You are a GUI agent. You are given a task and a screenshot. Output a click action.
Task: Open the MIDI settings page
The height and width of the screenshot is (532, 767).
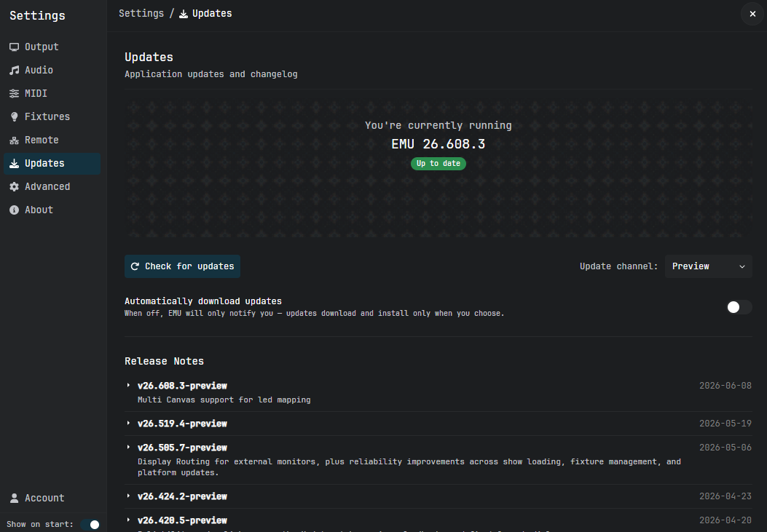coord(52,93)
